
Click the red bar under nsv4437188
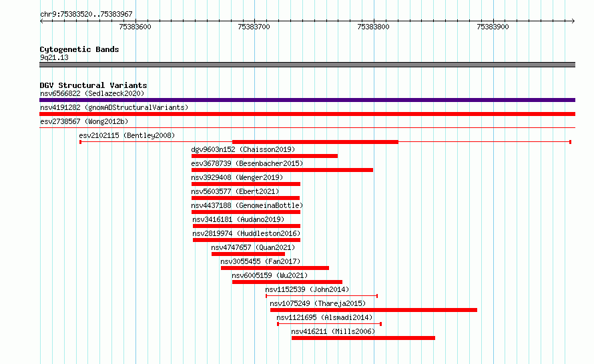246,212
